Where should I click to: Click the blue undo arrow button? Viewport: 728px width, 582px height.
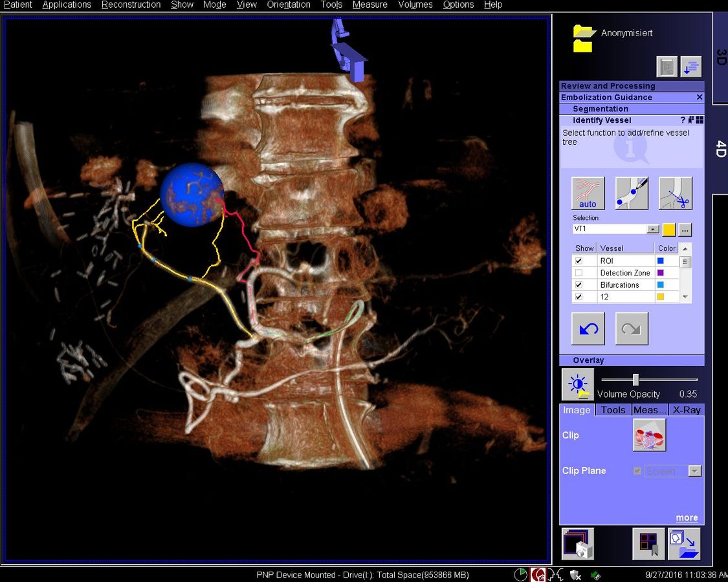tap(588, 329)
